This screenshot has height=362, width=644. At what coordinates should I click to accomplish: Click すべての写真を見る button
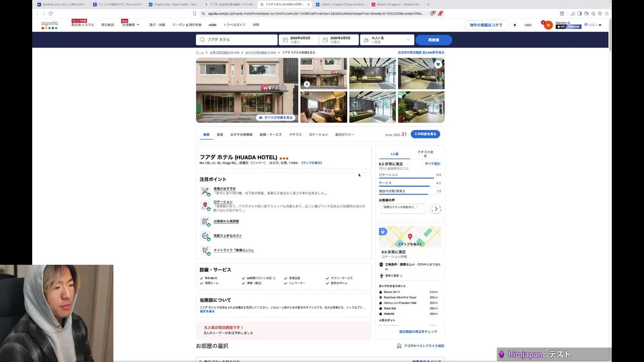[x=276, y=118]
